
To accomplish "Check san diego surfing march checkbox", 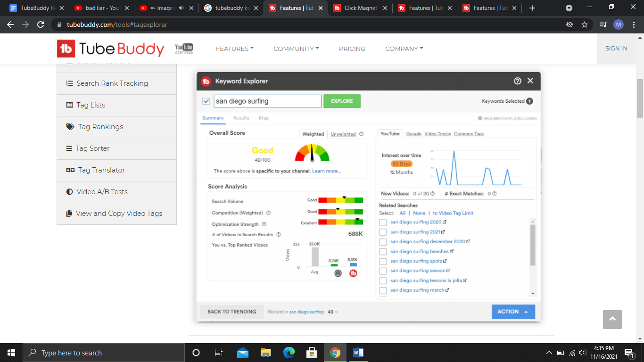I will coord(383,290).
